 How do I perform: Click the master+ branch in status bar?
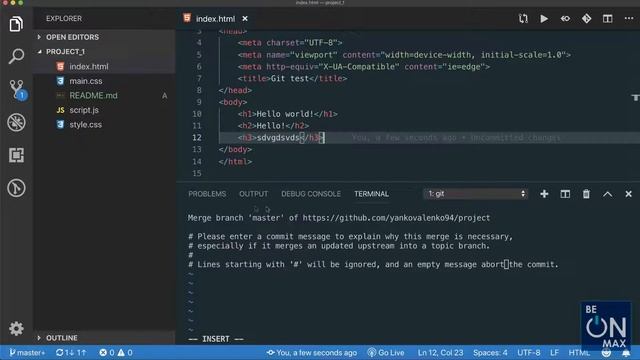click(x=27, y=353)
